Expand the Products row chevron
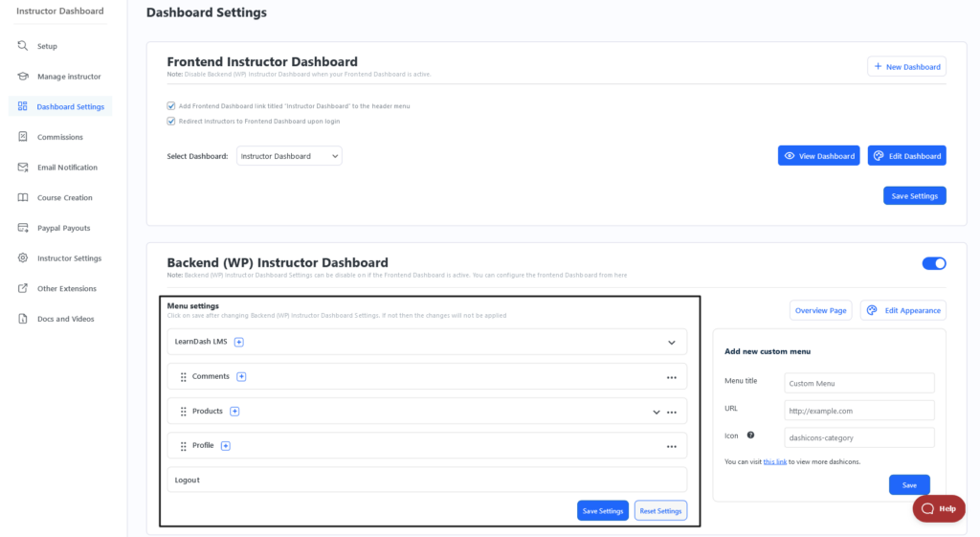 coord(657,412)
